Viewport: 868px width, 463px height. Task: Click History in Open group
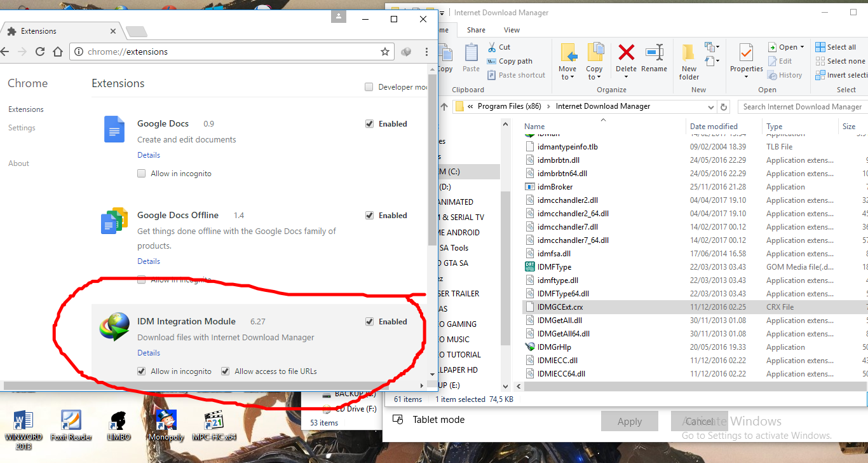(785, 75)
